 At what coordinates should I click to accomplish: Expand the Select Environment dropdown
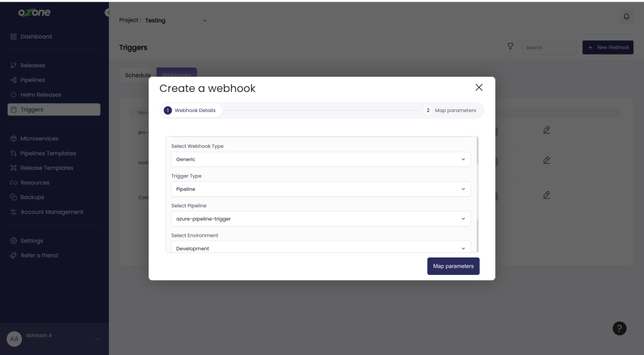(321, 247)
